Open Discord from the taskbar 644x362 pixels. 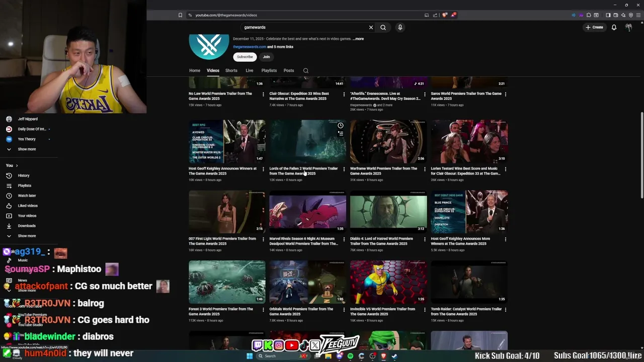[x=339, y=356]
